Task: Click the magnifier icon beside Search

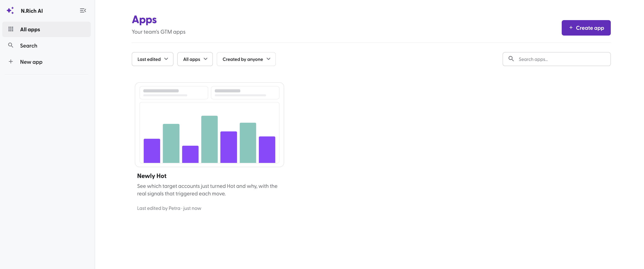Action: pos(11,45)
